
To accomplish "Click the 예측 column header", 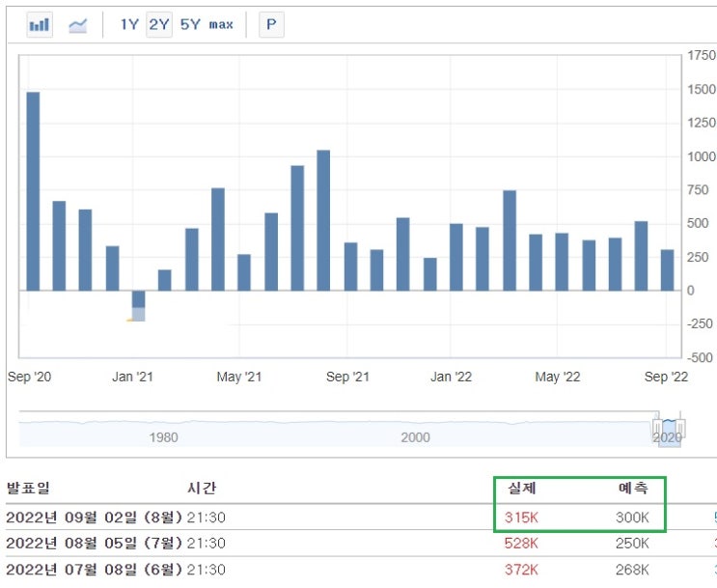I will (x=633, y=489).
